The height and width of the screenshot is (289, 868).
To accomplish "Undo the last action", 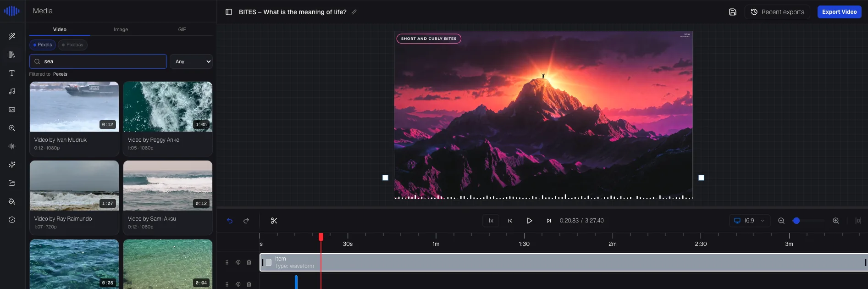I will click(x=230, y=221).
